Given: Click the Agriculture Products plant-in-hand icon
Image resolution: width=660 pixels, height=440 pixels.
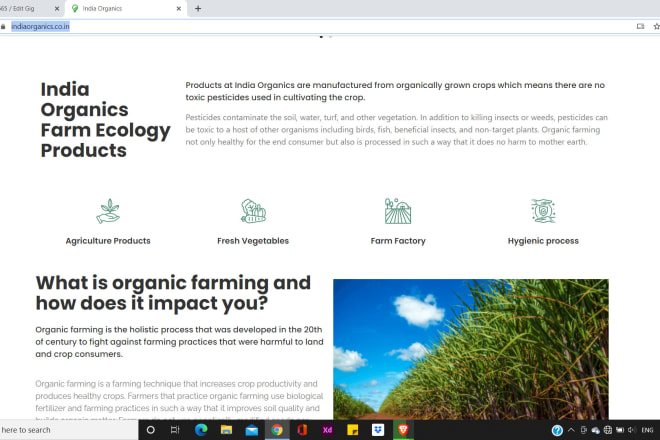Looking at the screenshot, I should click(108, 211).
